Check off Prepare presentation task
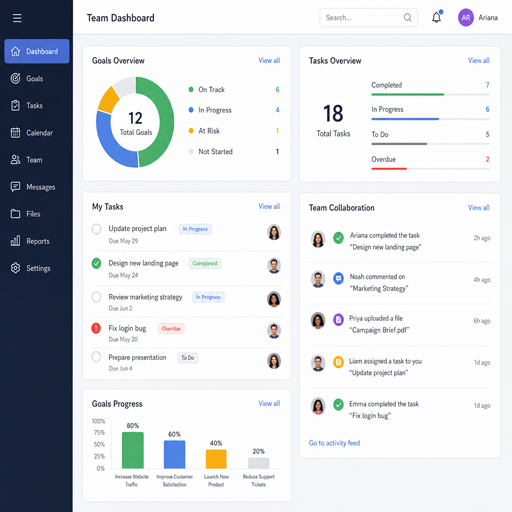512x512 pixels. [96, 357]
